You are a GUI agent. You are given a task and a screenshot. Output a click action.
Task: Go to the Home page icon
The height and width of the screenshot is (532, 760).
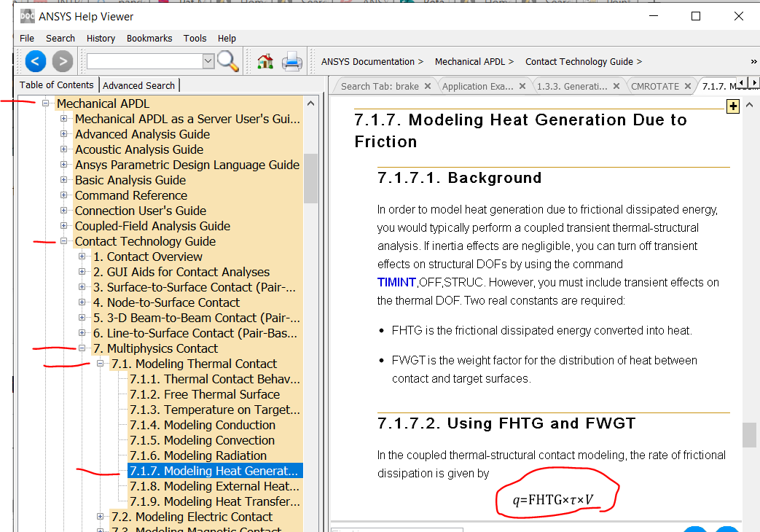(265, 61)
